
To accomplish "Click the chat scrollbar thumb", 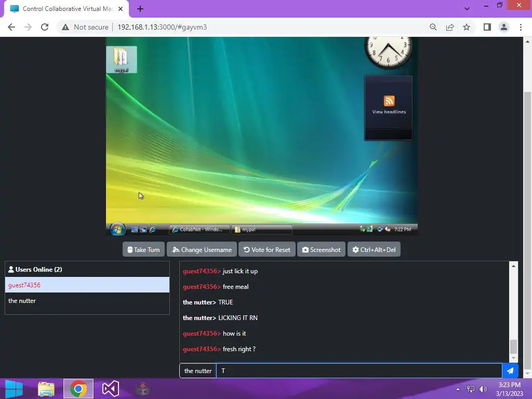I will coord(513,347).
